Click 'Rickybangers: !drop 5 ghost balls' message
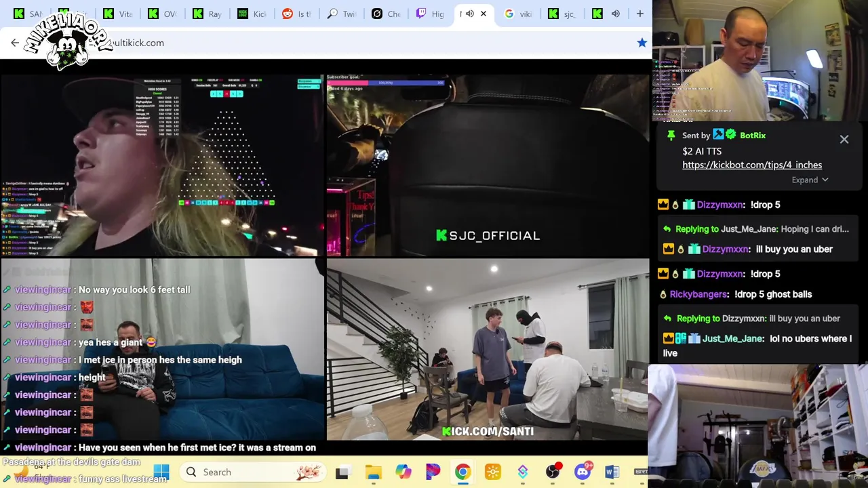This screenshot has width=868, height=488. [737, 294]
